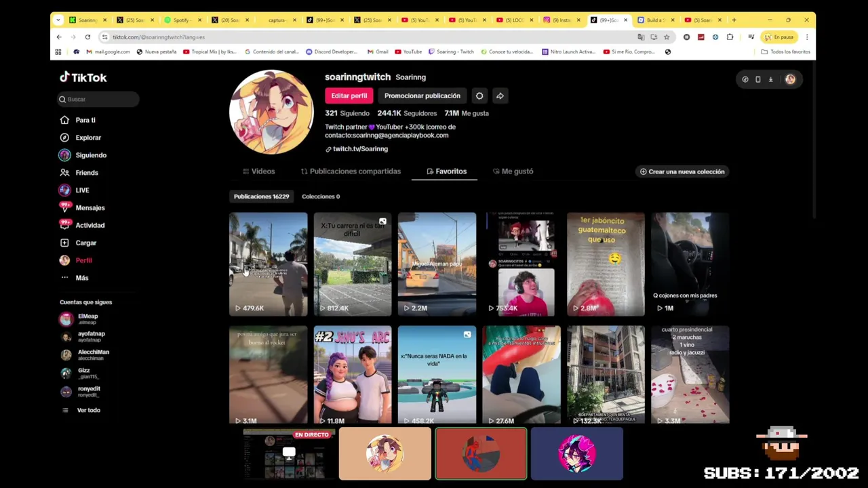Select the Publicaciones 16229 filter

point(261,197)
